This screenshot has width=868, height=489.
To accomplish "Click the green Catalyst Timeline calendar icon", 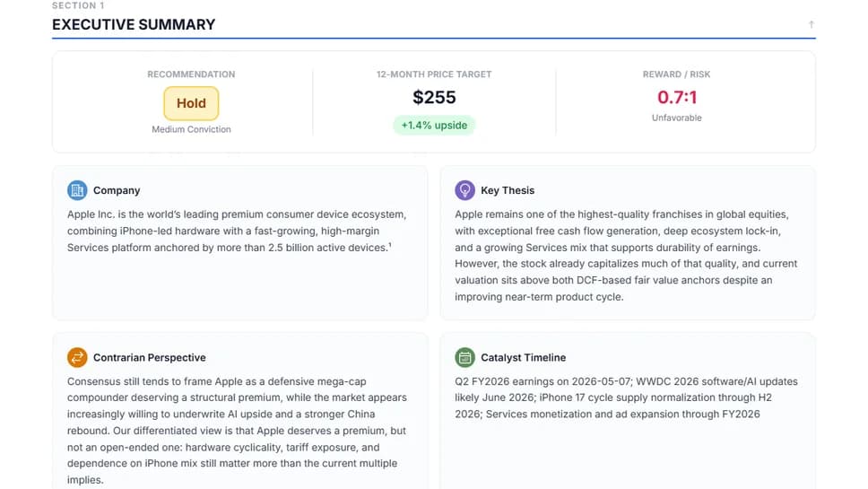I will click(x=464, y=357).
